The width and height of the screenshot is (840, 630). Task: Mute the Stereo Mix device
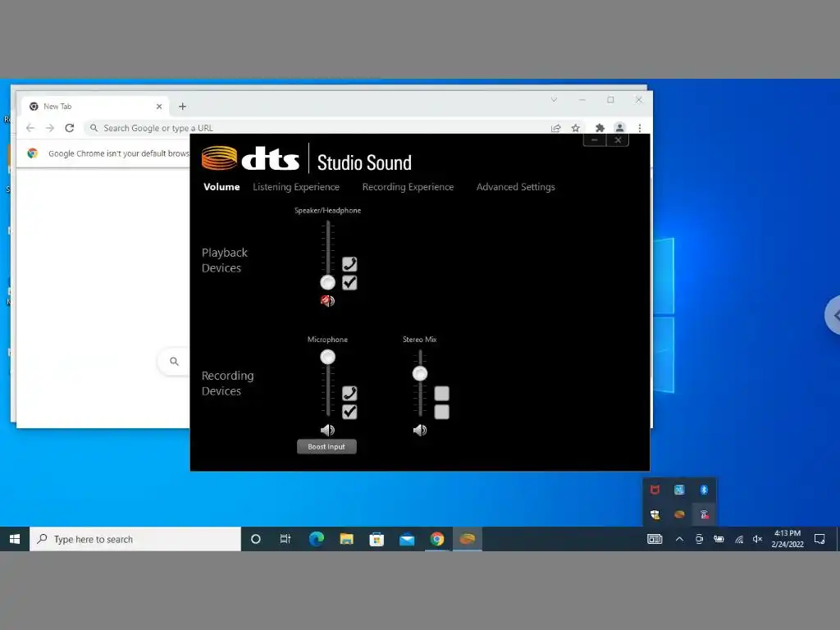(x=420, y=430)
